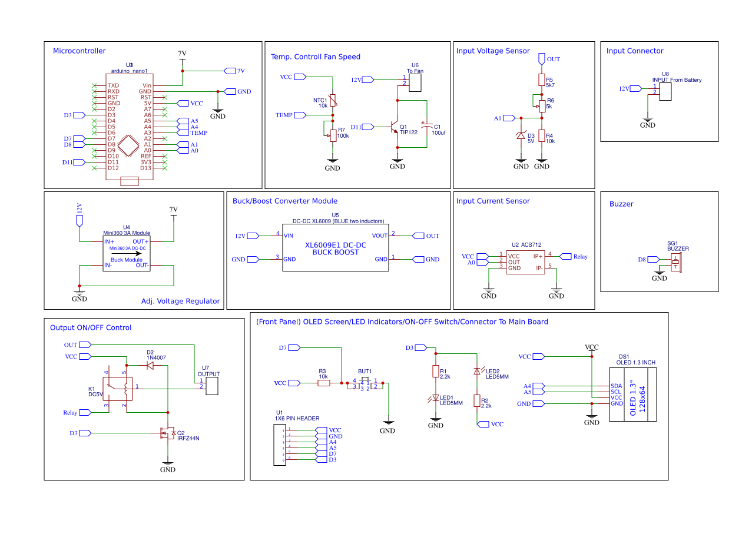The image size is (742, 560).
Task: Select the R3 10k resistor
Action: [x=323, y=383]
